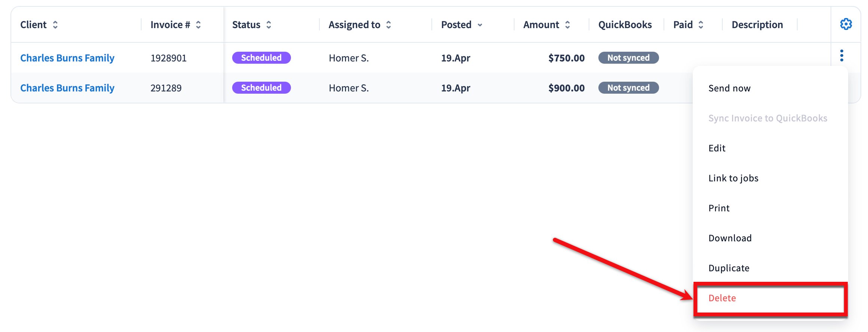Screen dimensions: 868x332
Task: Open Charles Burns Family link for invoice 1928901
Action: tap(67, 58)
